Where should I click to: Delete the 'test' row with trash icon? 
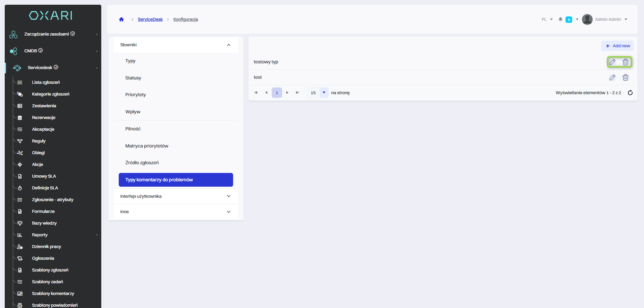coord(625,77)
